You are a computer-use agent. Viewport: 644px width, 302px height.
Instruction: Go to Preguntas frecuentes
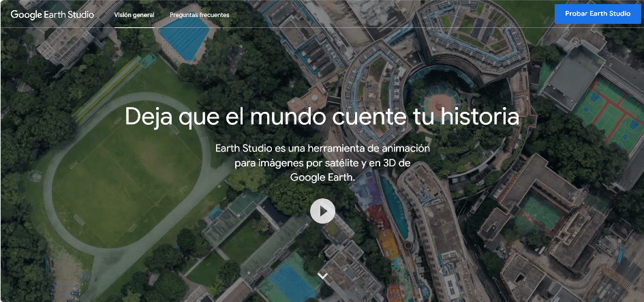pos(199,15)
